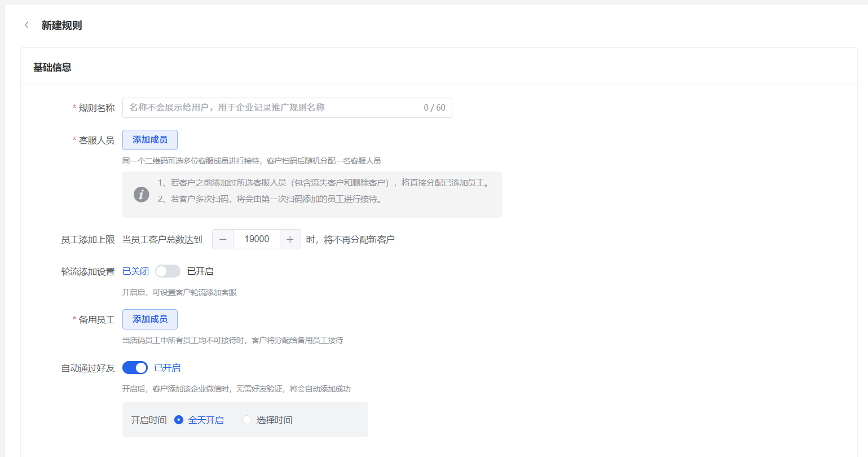Click 添加成员 button for 备用员工

click(150, 319)
